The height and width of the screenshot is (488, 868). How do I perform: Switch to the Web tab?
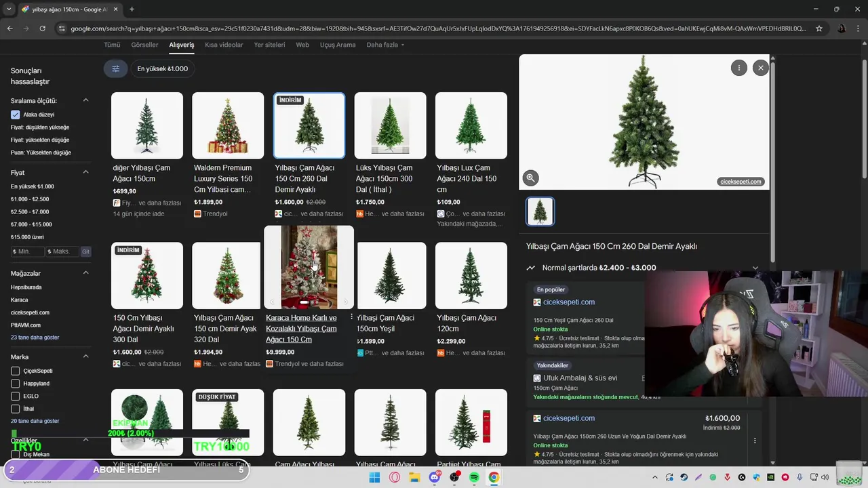click(x=302, y=45)
